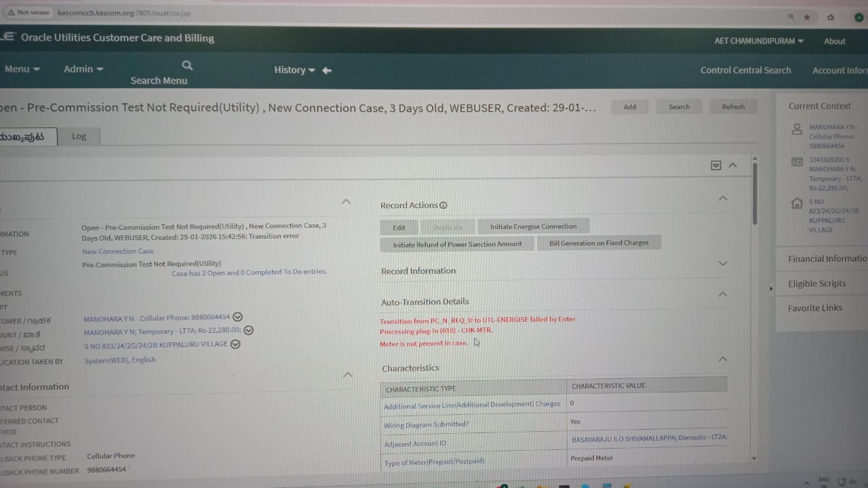Screen dimensions: 868x488
Task: Open the System(WEB), English link
Action: [x=120, y=361]
